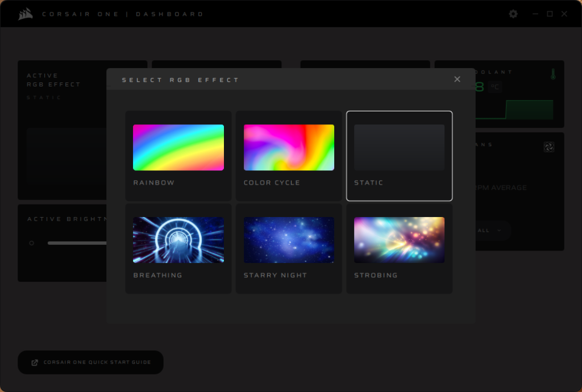Pick the Static effect card

[400, 156]
